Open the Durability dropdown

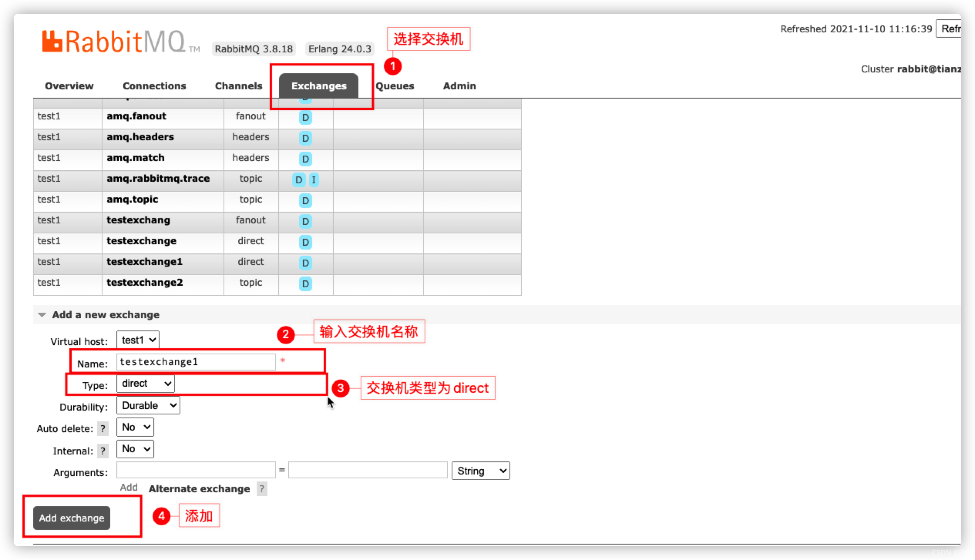[x=148, y=406]
